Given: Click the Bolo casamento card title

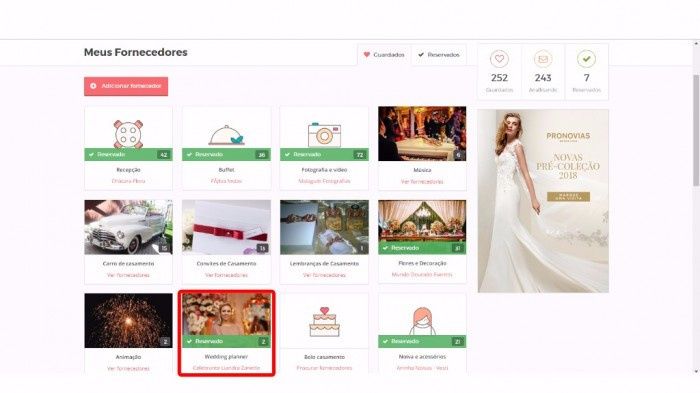Looking at the screenshot, I should (325, 357).
